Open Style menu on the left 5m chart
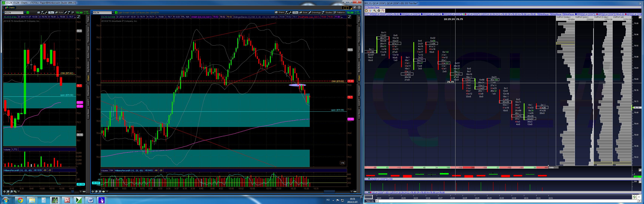The width and height of the screenshot is (644, 204). (x=59, y=12)
